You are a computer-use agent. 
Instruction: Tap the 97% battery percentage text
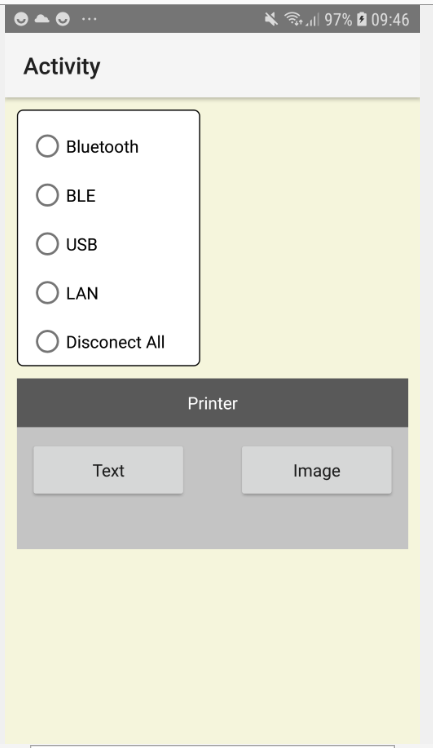[338, 20]
